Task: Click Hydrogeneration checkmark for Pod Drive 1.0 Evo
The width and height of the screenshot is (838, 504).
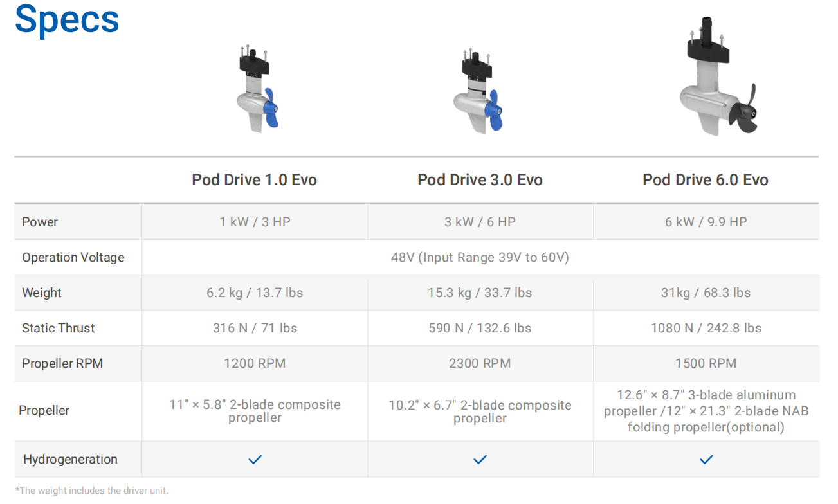Action: tap(255, 460)
